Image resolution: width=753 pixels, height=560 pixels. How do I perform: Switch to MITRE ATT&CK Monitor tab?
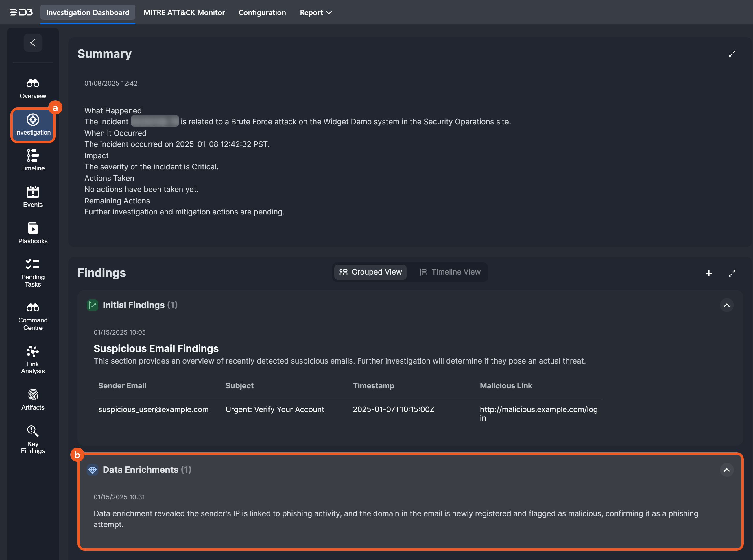pyautogui.click(x=184, y=12)
